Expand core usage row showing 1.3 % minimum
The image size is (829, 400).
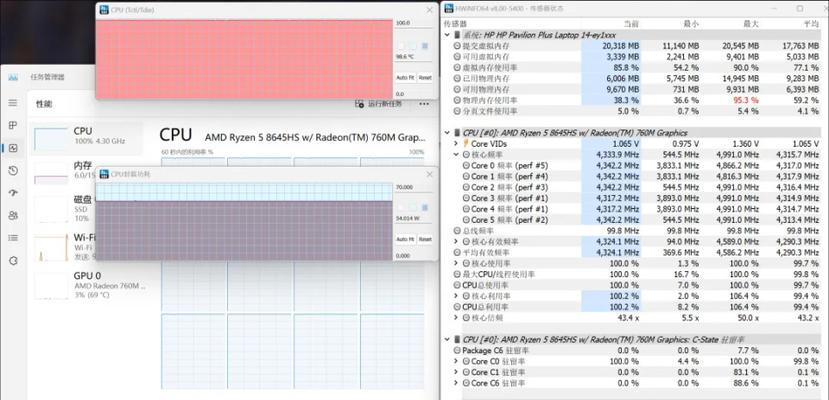[456, 263]
